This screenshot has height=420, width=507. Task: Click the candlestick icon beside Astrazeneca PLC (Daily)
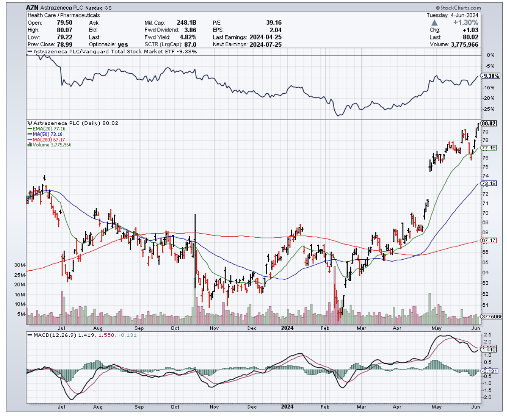pyautogui.click(x=28, y=123)
